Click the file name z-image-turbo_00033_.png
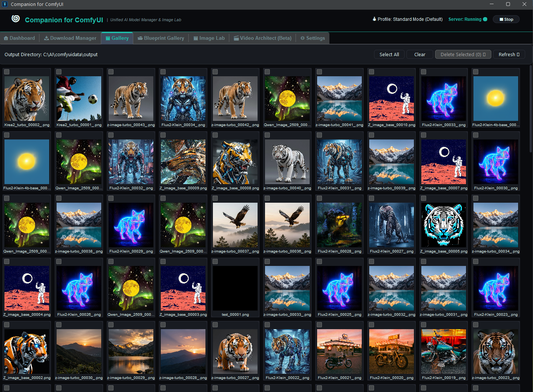The width and height of the screenshot is (533, 392). (287, 315)
